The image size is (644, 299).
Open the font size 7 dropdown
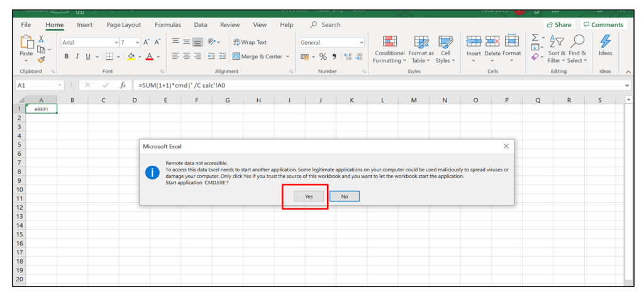[x=136, y=43]
